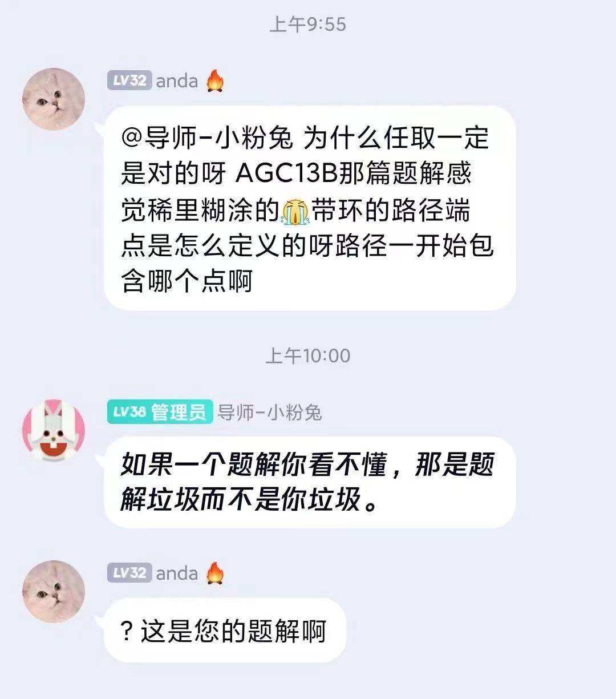Click the LV36 管理员 badge
The width and height of the screenshot is (616, 699).
[x=160, y=412]
